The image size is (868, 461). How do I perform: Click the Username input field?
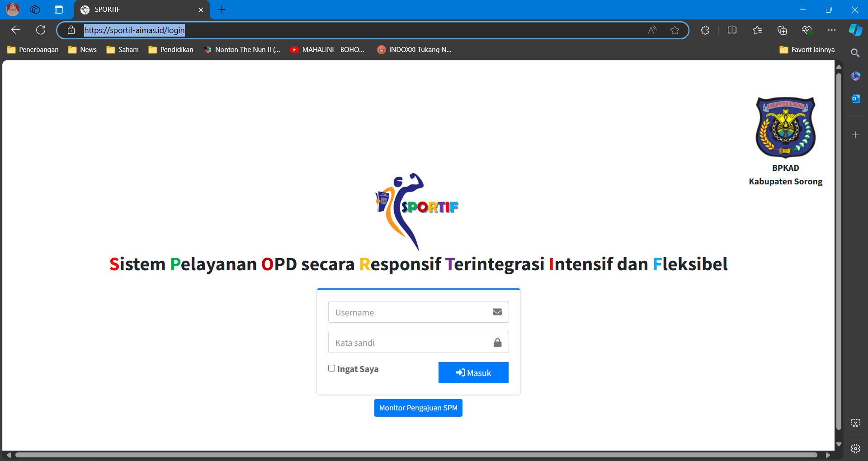pos(409,312)
